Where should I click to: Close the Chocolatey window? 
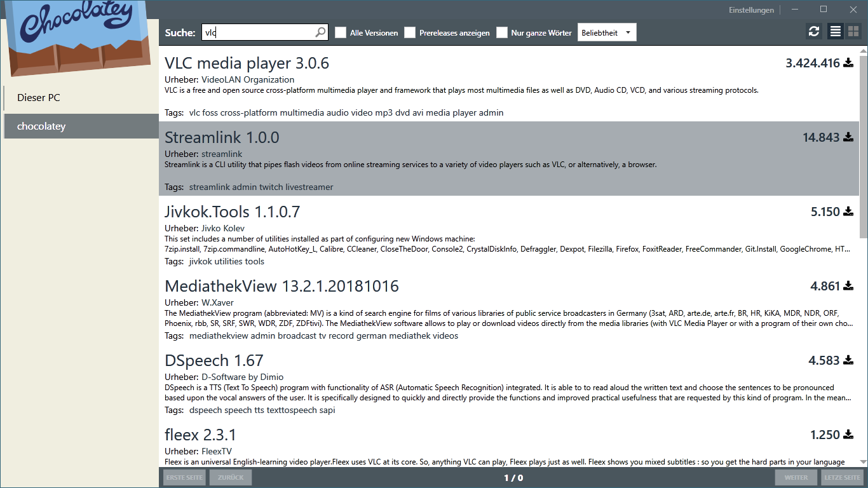pos(853,10)
